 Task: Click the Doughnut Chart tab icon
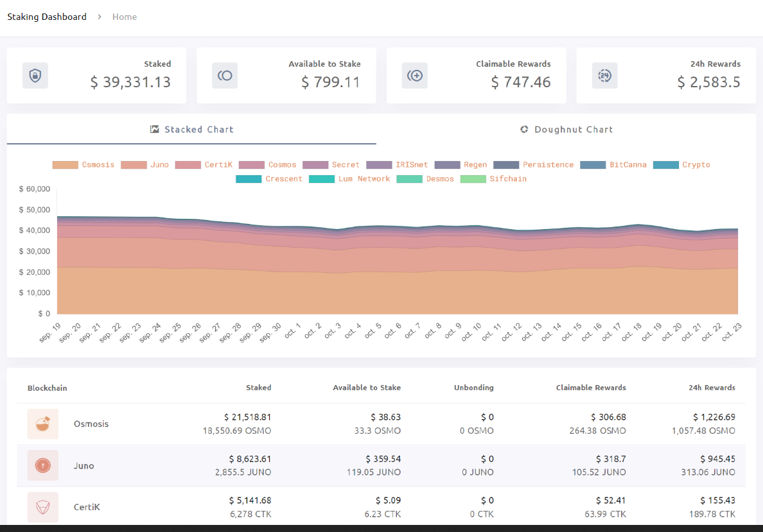(524, 130)
